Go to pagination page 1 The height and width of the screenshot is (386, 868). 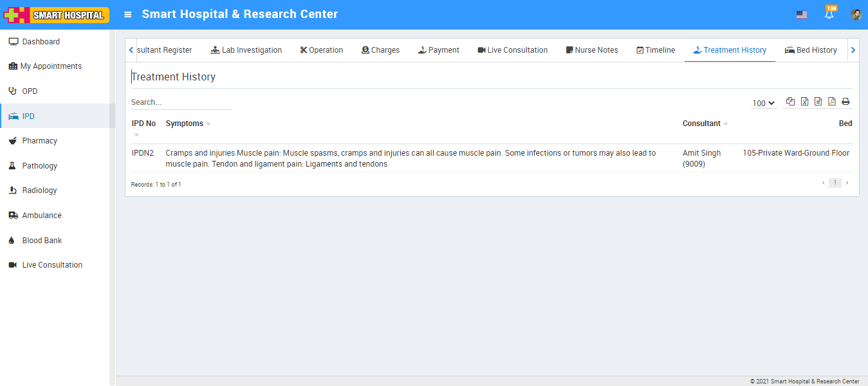coord(835,183)
